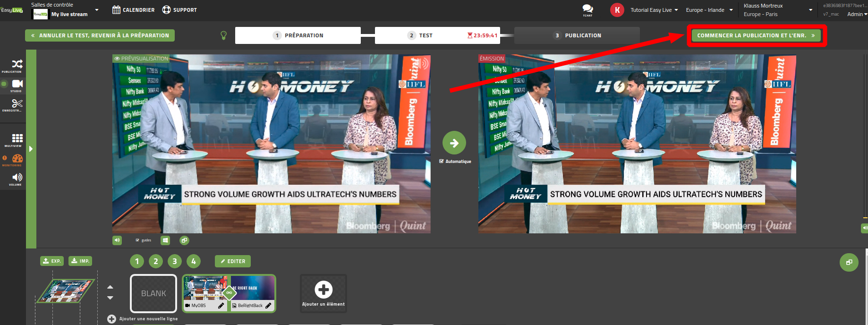Click the Émission red label
The width and height of the screenshot is (868, 325).
point(492,59)
